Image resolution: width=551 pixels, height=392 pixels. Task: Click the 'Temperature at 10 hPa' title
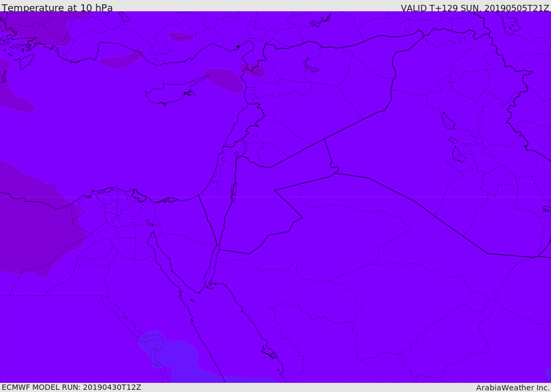[57, 8]
